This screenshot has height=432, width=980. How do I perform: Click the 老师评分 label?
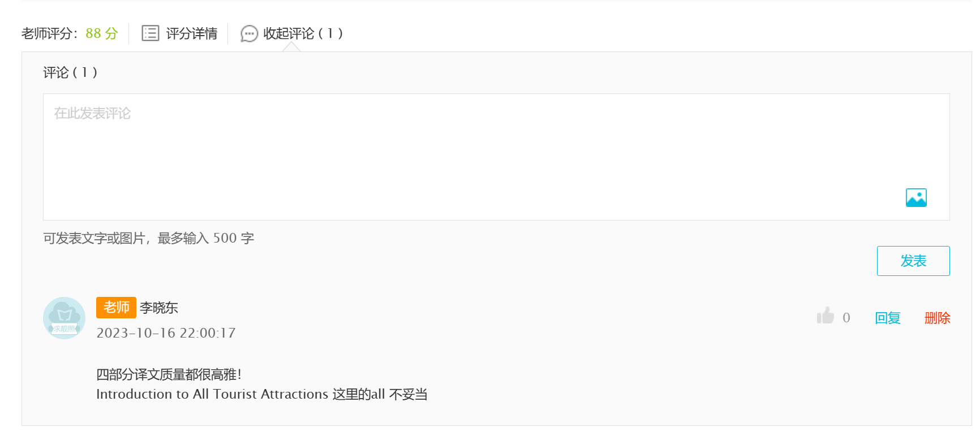point(47,33)
